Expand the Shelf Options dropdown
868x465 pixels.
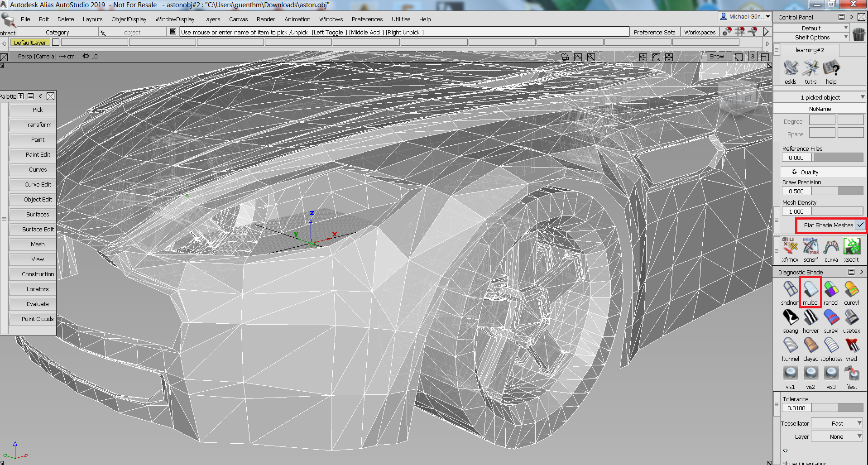812,37
